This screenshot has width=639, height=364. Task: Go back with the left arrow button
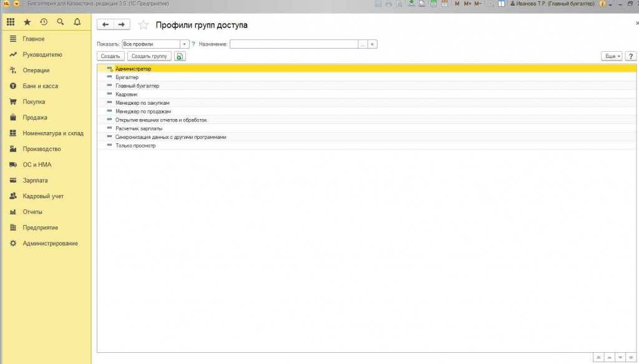click(x=105, y=25)
